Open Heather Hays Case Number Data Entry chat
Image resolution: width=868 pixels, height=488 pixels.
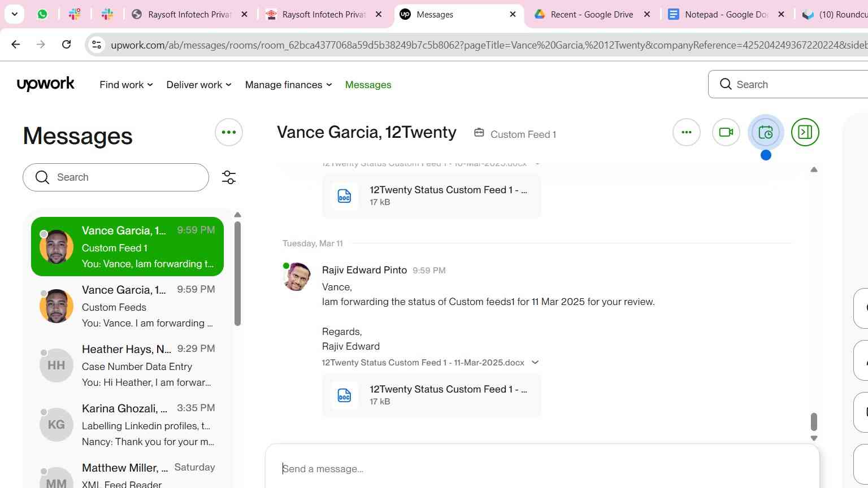coord(127,365)
